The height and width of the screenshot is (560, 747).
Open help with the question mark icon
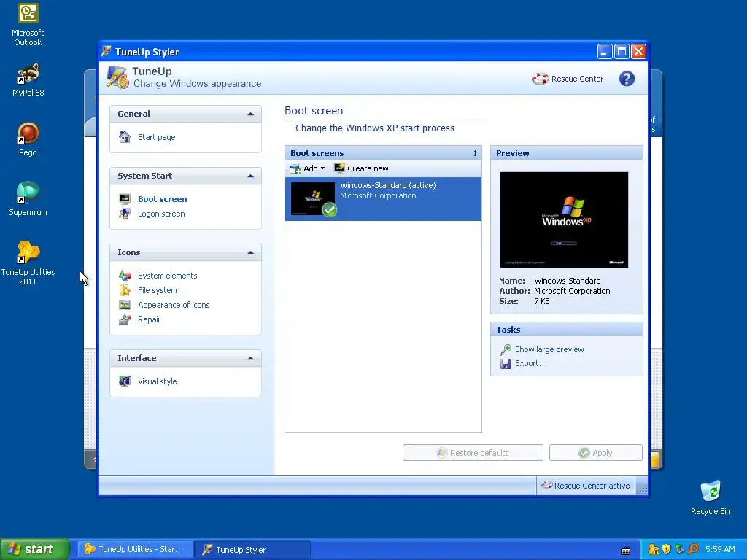(x=627, y=79)
